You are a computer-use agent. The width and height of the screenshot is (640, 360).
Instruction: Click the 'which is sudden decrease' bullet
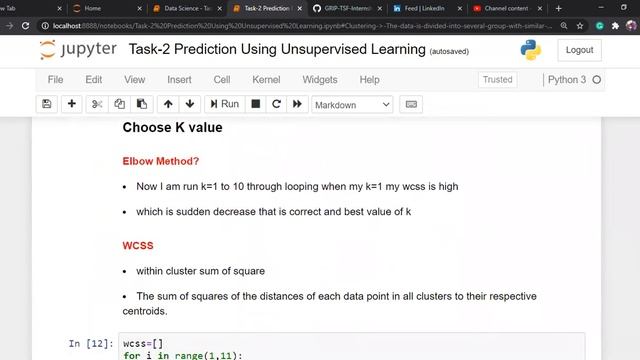pos(273,211)
